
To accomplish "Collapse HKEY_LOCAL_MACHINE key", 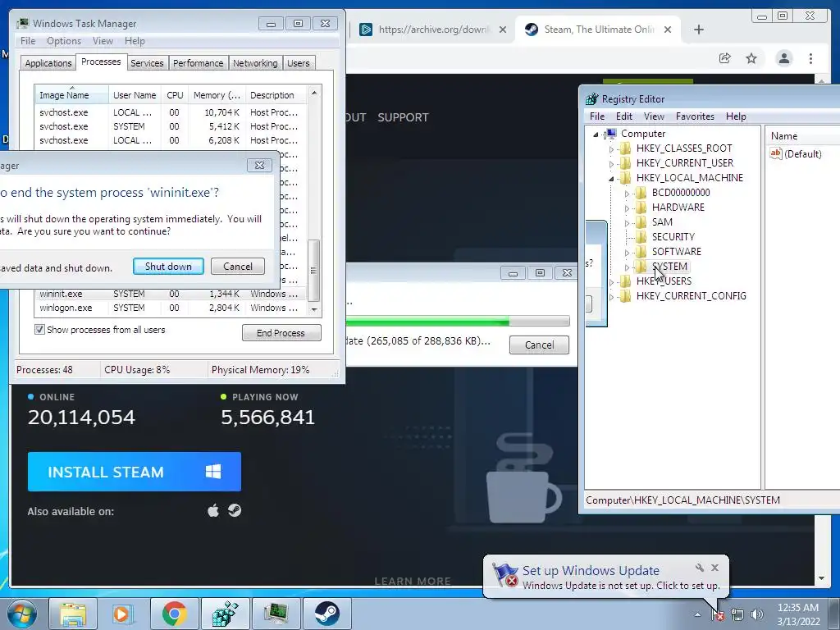I will click(x=611, y=178).
